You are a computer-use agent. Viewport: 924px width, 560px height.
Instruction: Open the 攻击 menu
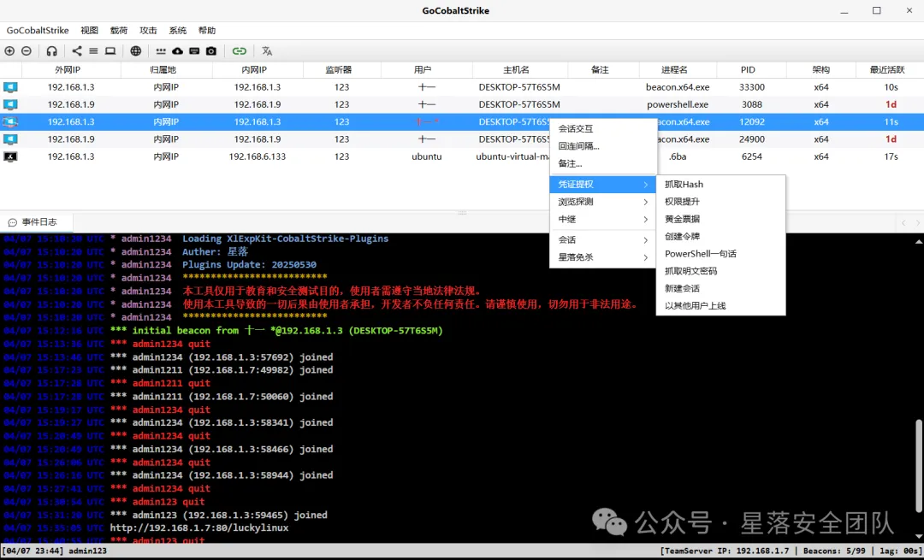(x=149, y=31)
